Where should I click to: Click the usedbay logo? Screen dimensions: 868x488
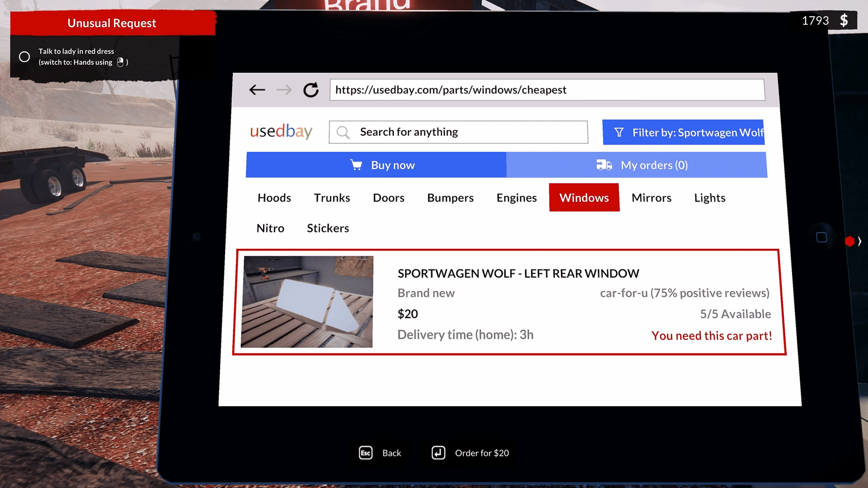point(281,131)
